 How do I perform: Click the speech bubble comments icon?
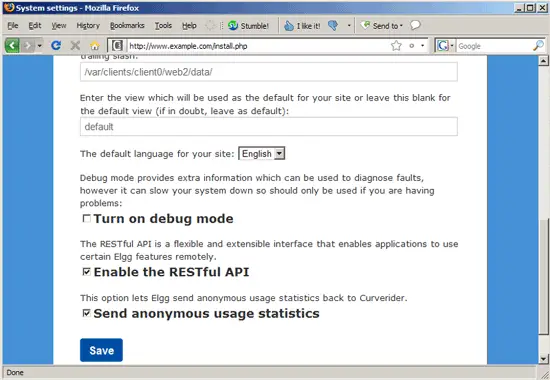415,25
